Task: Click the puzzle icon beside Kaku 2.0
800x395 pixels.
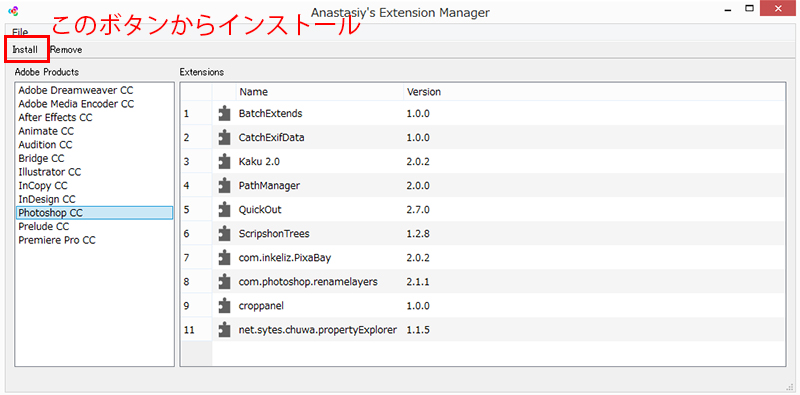Action: pyautogui.click(x=224, y=162)
